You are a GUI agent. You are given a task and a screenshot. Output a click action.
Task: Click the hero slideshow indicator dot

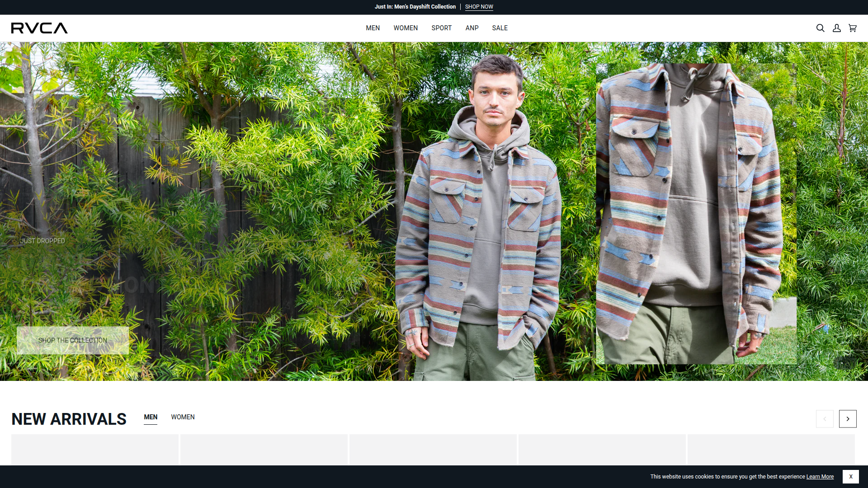[842, 363]
